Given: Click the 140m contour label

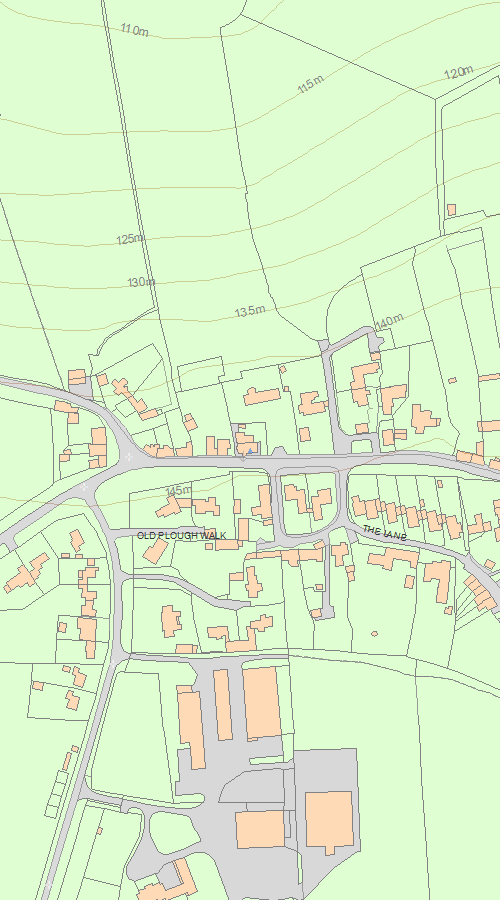Looking at the screenshot, I should pos(390,321).
